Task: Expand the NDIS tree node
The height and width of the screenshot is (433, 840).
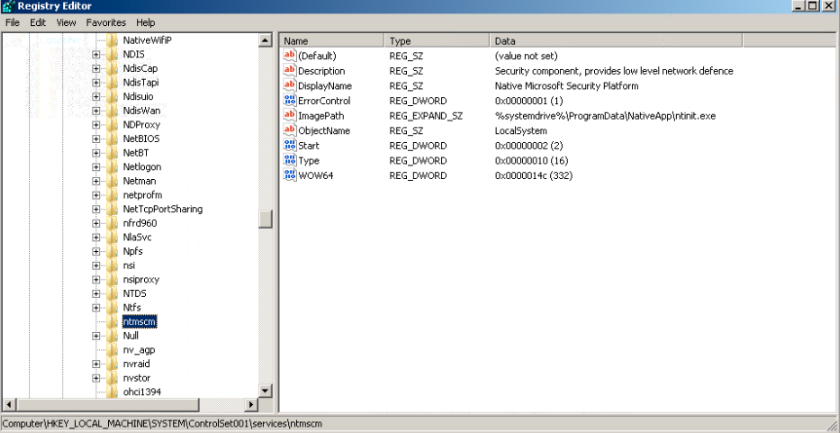Action: pos(96,54)
